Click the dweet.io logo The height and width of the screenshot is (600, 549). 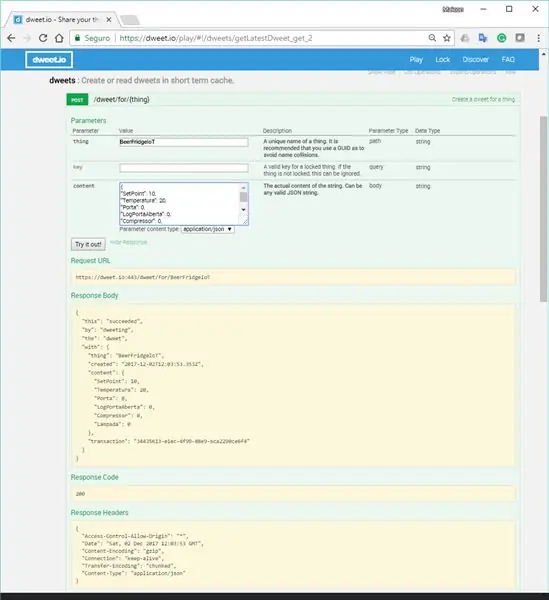point(49,60)
